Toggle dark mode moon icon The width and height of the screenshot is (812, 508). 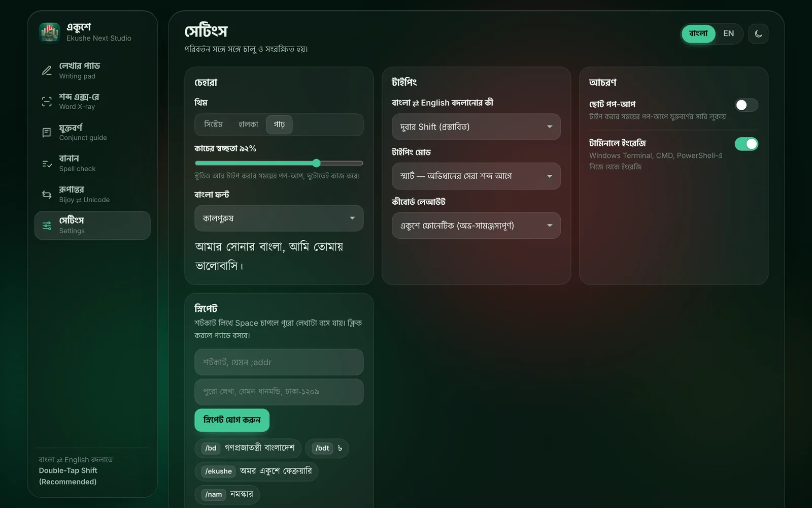tap(758, 34)
